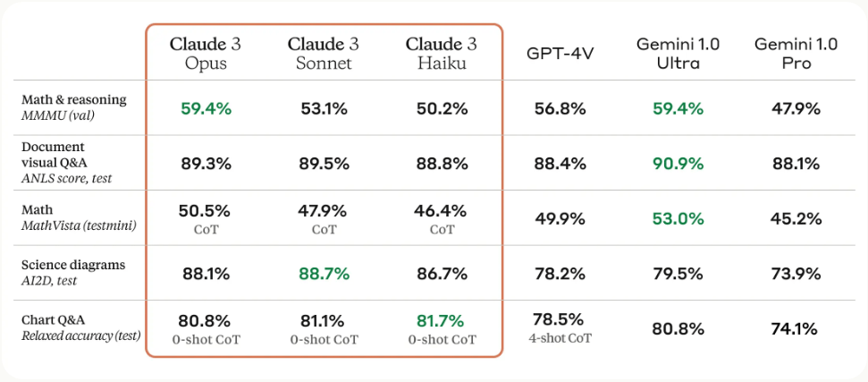The width and height of the screenshot is (868, 382).
Task: Click the green 88.7% Sonnet science diagrams score
Action: [324, 272]
